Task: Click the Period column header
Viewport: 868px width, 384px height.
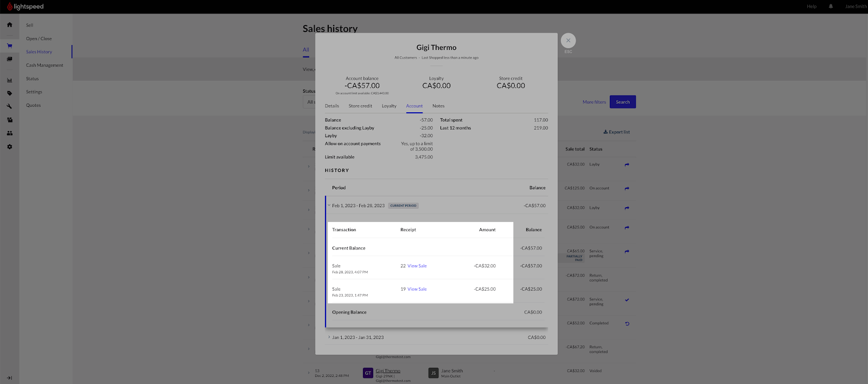Action: point(339,188)
